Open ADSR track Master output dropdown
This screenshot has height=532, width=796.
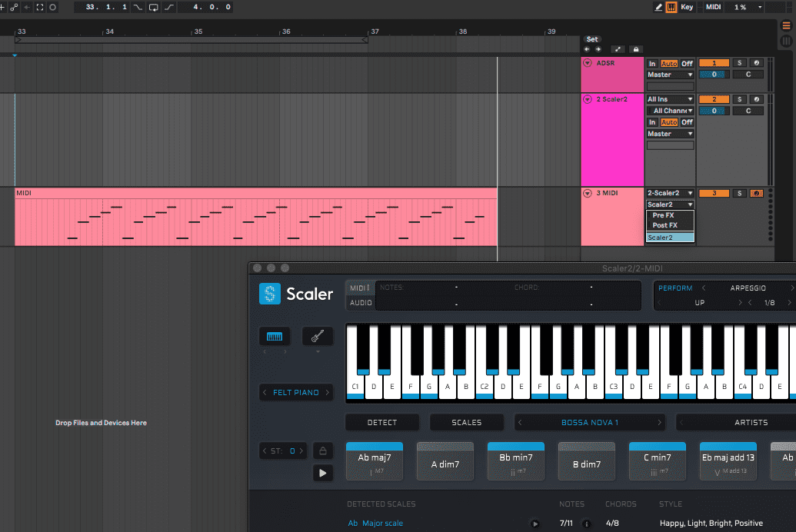(x=670, y=75)
